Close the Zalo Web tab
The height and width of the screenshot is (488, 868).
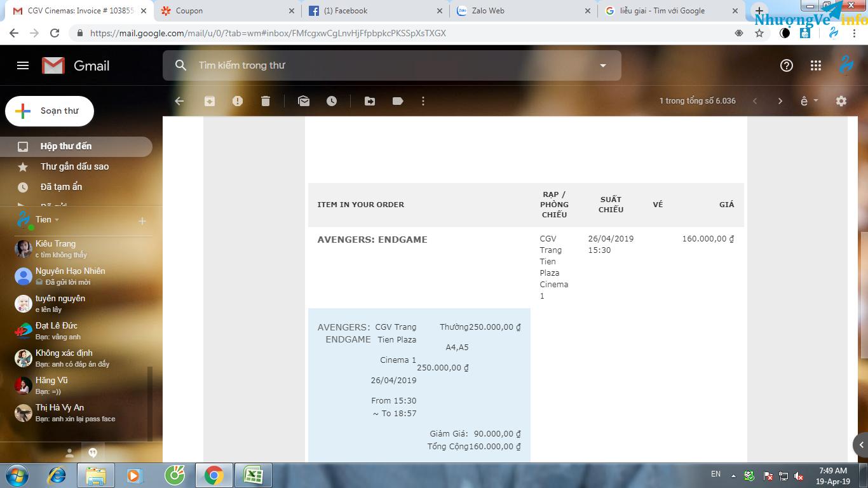[587, 11]
